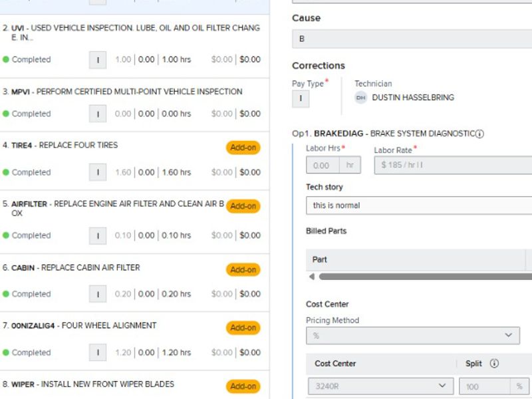
Task: Click the Pay Type I box under Corrections
Action: point(300,98)
